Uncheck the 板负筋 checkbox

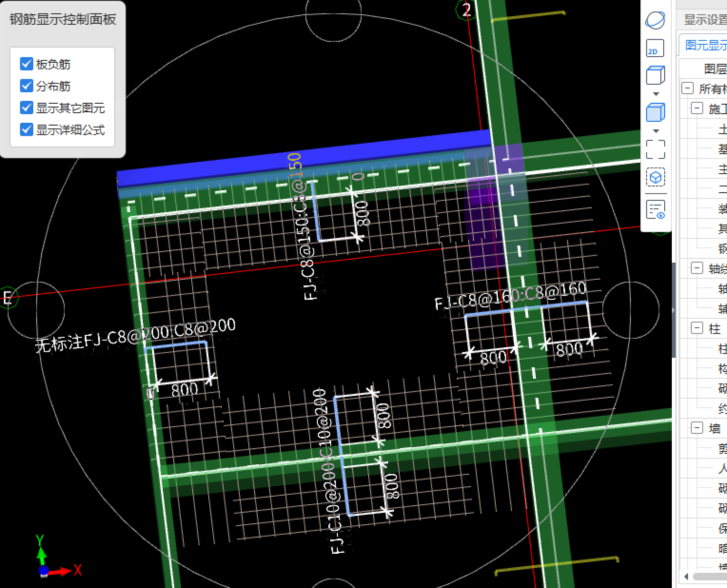click(x=27, y=64)
